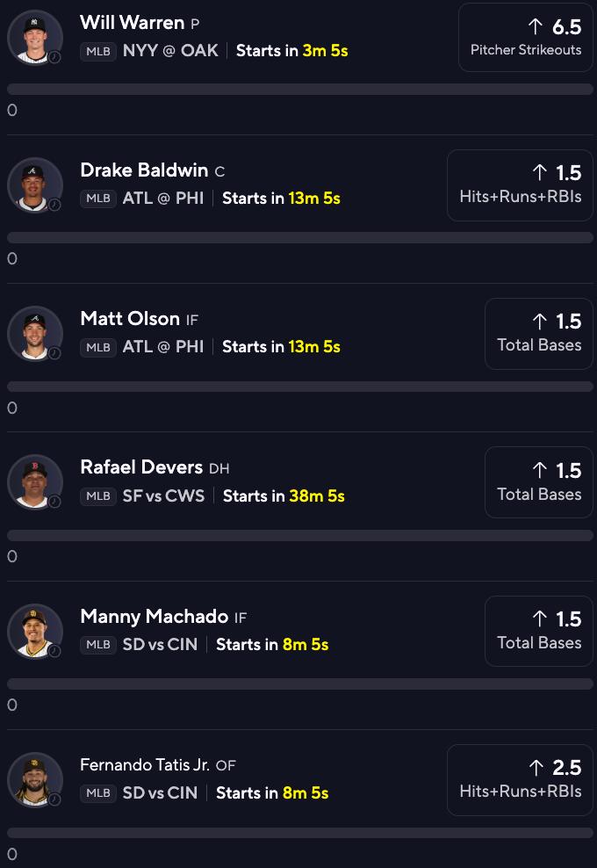Click the MLB badge next to SF vs CWS
The width and height of the screenshot is (597, 868).
coord(98,496)
